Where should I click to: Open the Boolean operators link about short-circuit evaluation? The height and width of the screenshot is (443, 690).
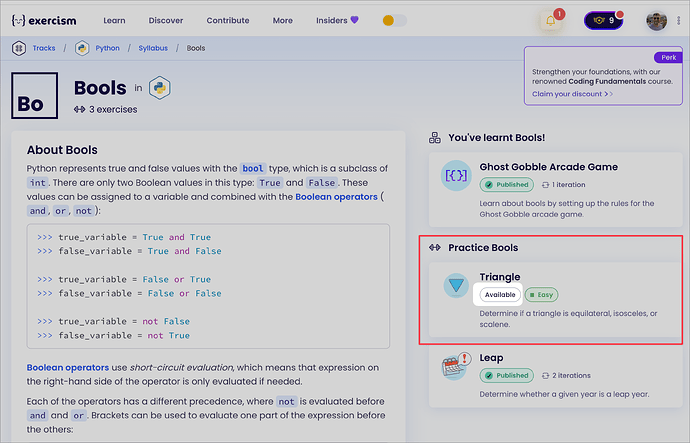pos(68,367)
